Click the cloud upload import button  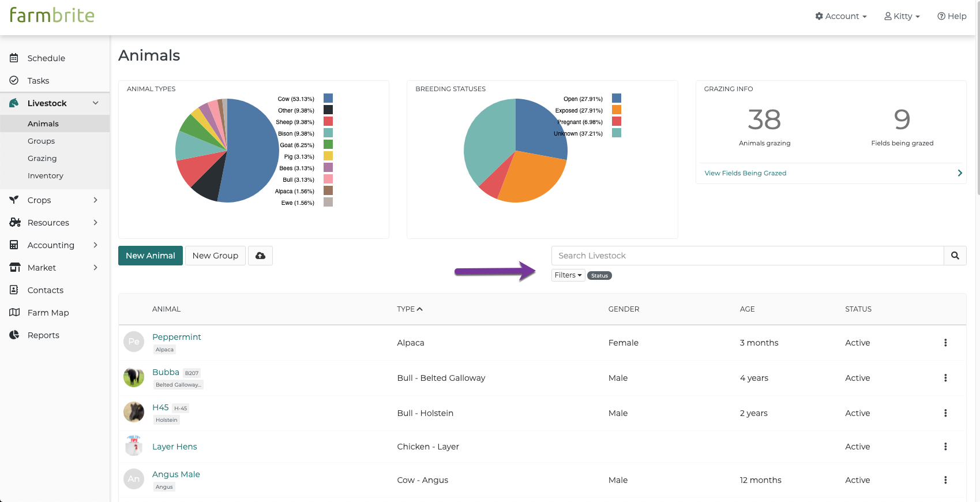260,256
